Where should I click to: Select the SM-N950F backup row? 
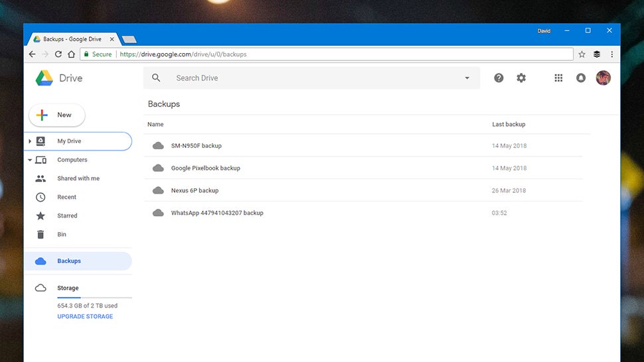363,146
